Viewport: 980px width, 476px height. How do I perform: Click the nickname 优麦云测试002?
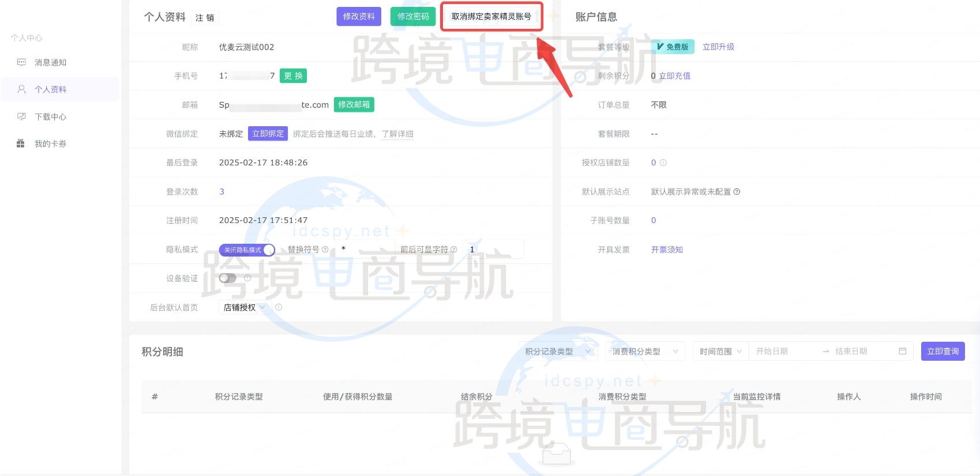pos(246,47)
